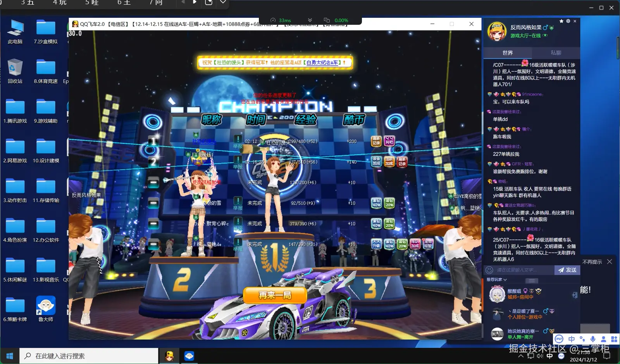Viewport: 620px width, 364px height.
Task: Click the 刷新记录 badge in first row
Action: (x=376, y=141)
